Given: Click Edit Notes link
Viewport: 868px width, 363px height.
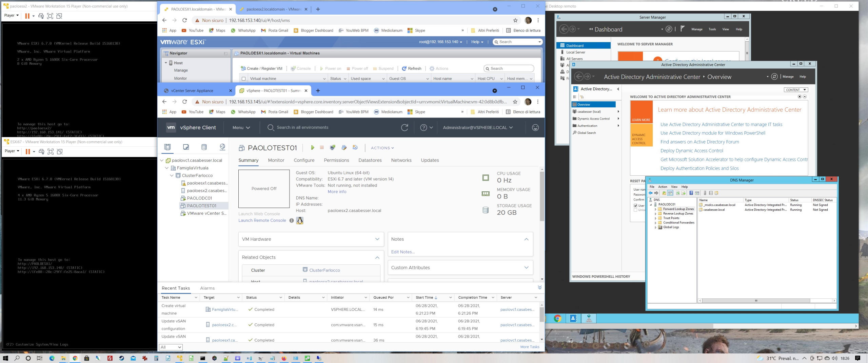Looking at the screenshot, I should coord(403,252).
